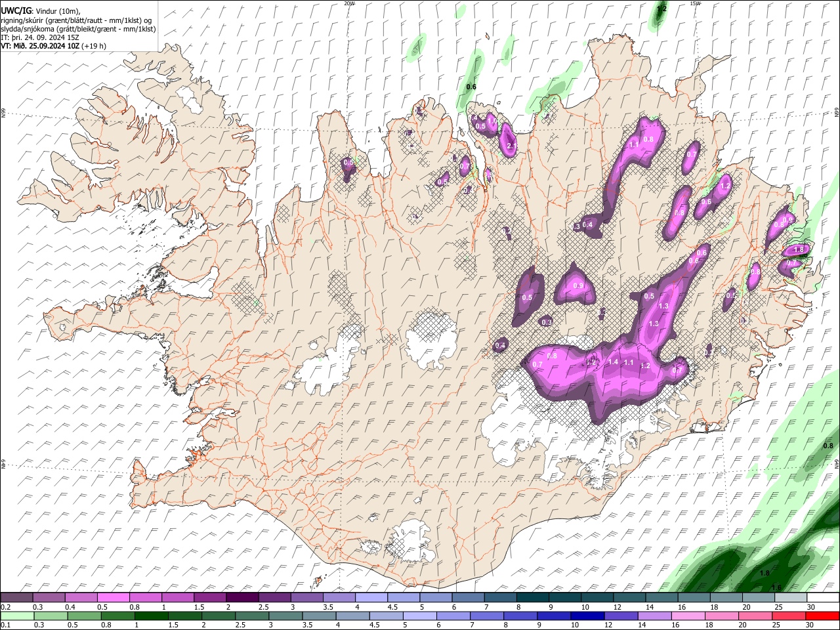Click the 'VT: Mið. 25.09.2024 10Z (+19 h)' line
This screenshot has width=840, height=630.
coord(54,46)
